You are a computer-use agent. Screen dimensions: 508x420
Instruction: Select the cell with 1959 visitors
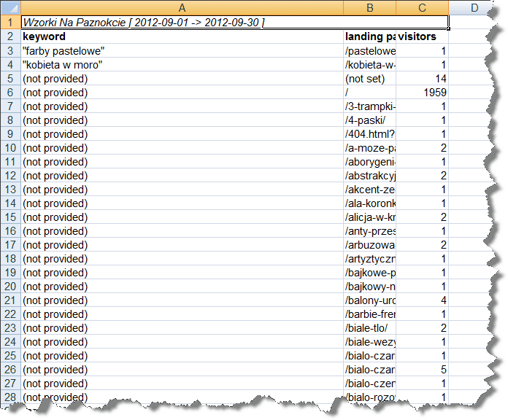(x=422, y=93)
